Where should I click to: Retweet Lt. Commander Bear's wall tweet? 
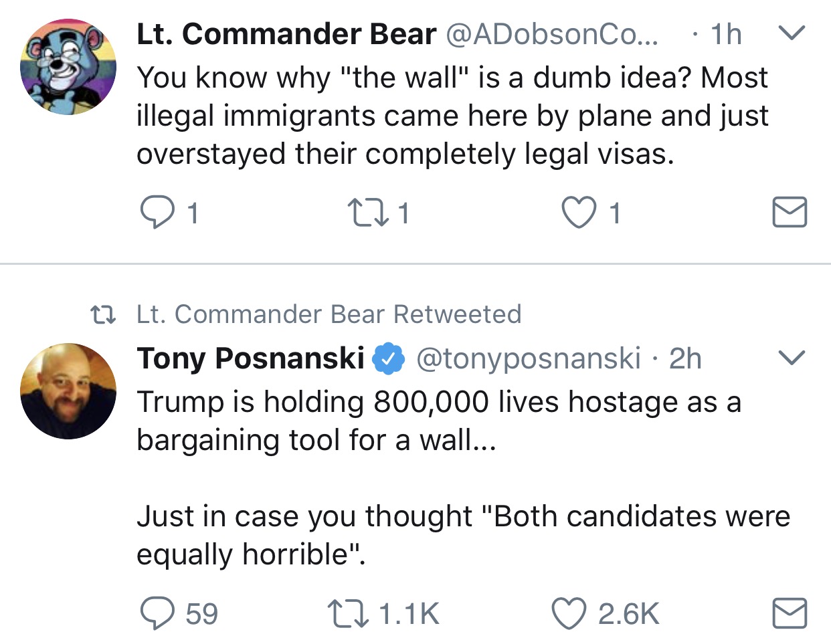[x=367, y=213]
